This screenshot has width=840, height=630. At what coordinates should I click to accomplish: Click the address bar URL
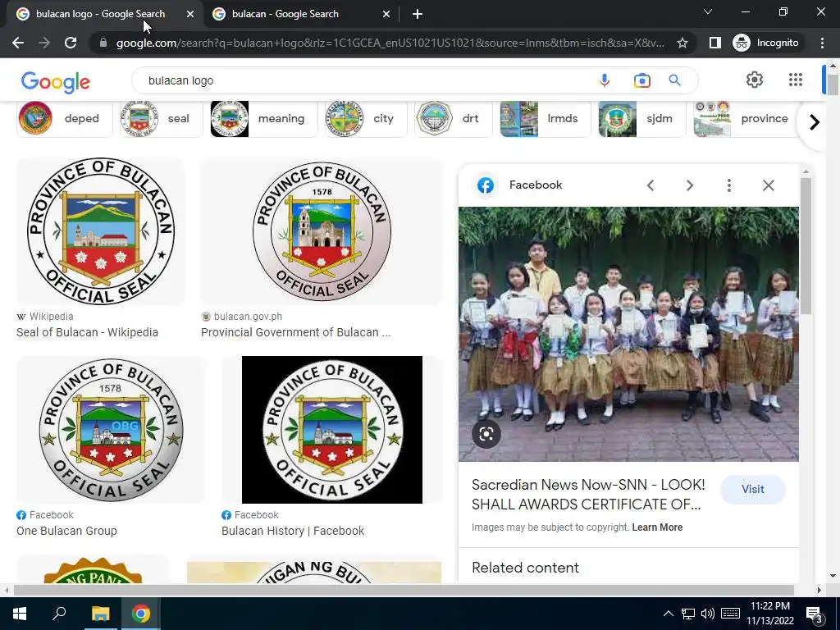click(x=390, y=43)
